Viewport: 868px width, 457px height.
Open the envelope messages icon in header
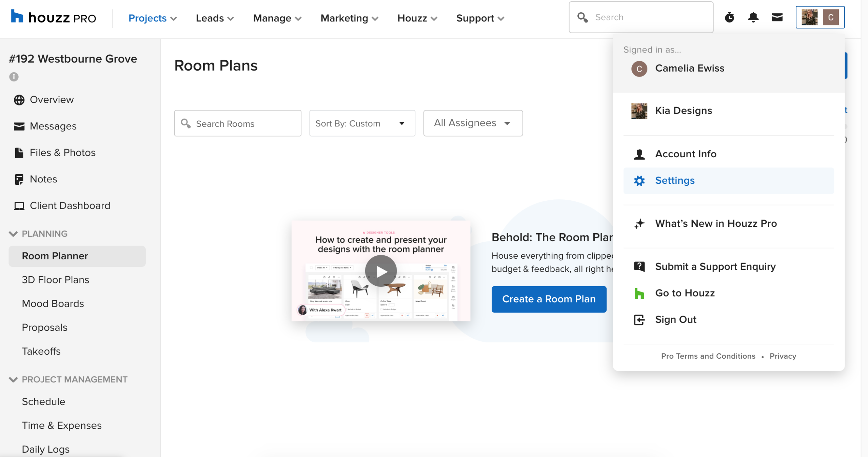pos(777,17)
